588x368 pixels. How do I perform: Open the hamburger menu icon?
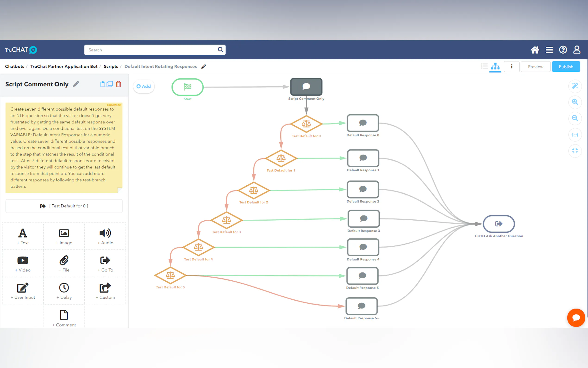549,50
